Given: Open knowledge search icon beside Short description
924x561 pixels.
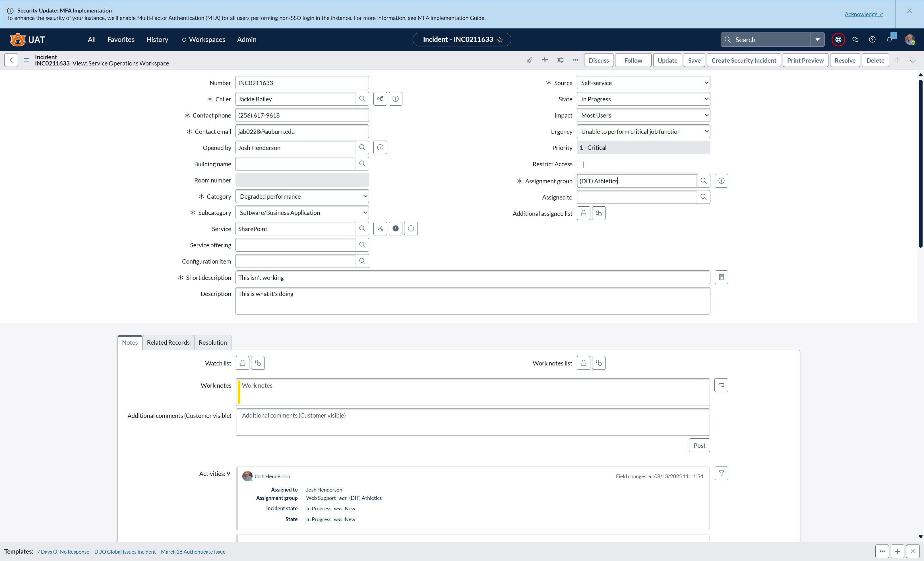Looking at the screenshot, I should pyautogui.click(x=721, y=277).
